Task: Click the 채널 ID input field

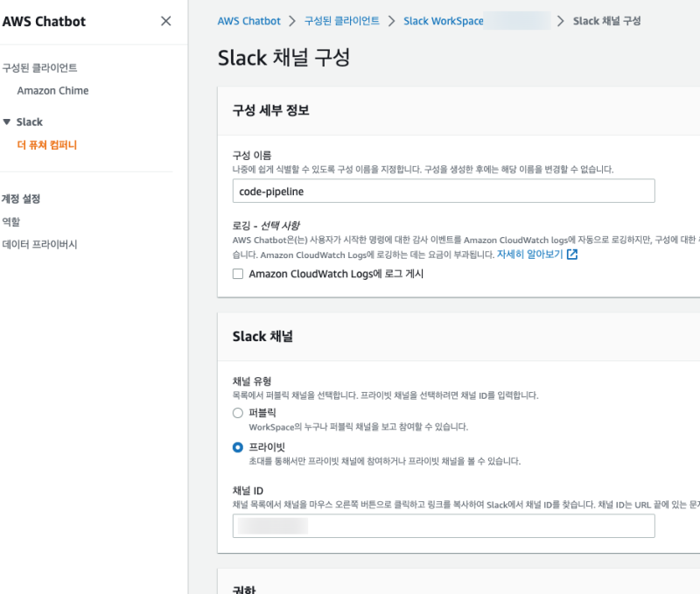Action: (x=444, y=526)
